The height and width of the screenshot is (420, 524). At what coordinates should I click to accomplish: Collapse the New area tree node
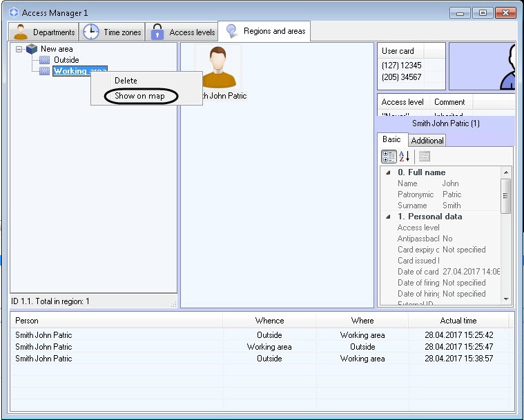coord(19,50)
